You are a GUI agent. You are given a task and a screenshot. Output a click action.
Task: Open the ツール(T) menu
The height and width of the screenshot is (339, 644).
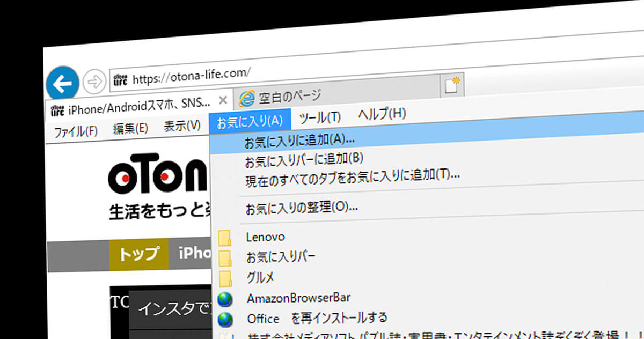(320, 117)
